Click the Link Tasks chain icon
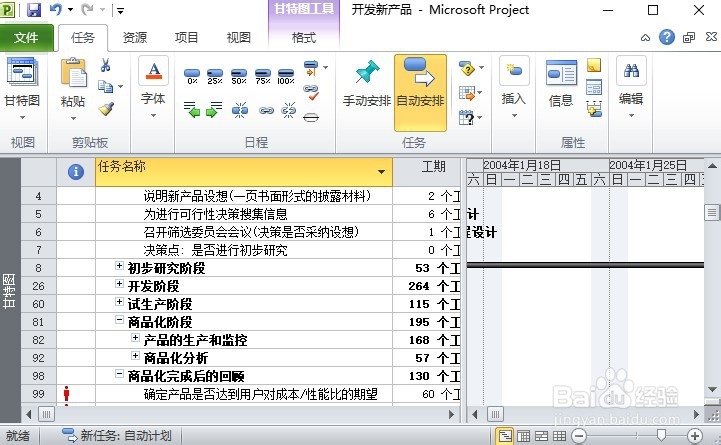The image size is (721, 445). point(266,110)
